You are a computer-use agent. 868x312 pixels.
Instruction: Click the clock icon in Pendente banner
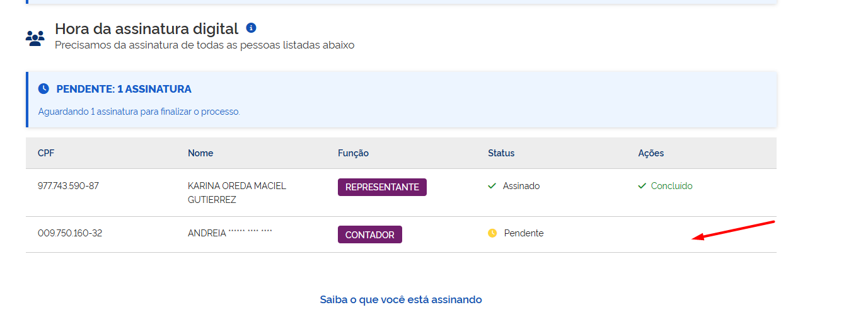pos(43,89)
